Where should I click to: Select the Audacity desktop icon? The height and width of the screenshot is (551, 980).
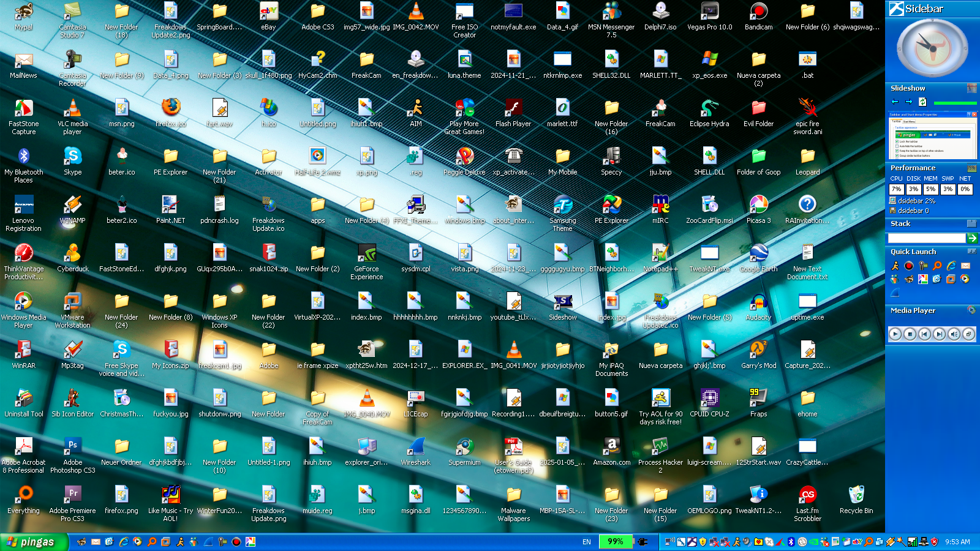click(758, 307)
